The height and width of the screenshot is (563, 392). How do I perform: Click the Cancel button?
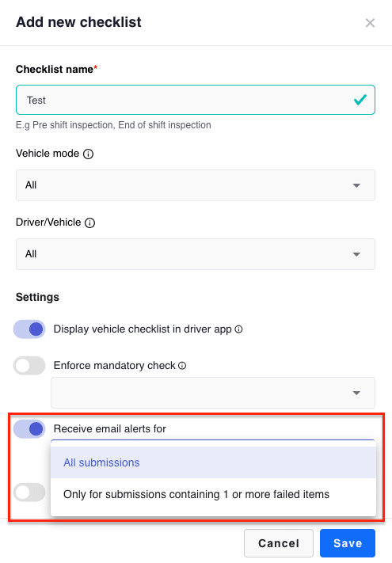279,543
